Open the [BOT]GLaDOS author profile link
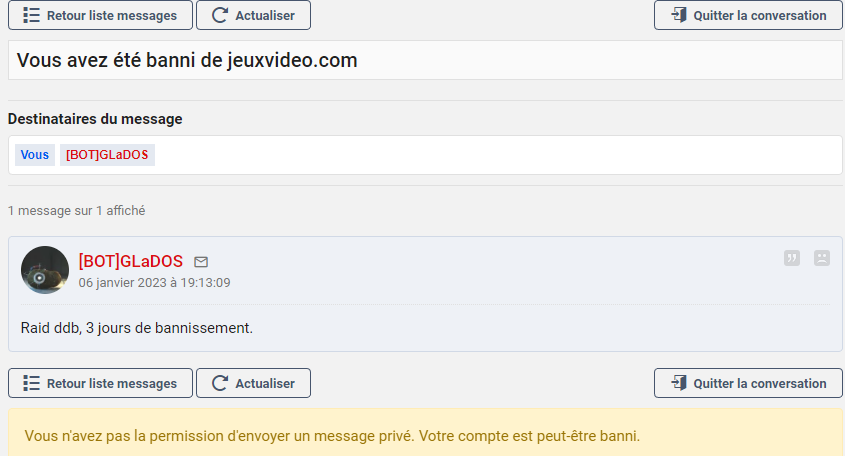Viewport: 845px width, 456px height. coord(130,261)
